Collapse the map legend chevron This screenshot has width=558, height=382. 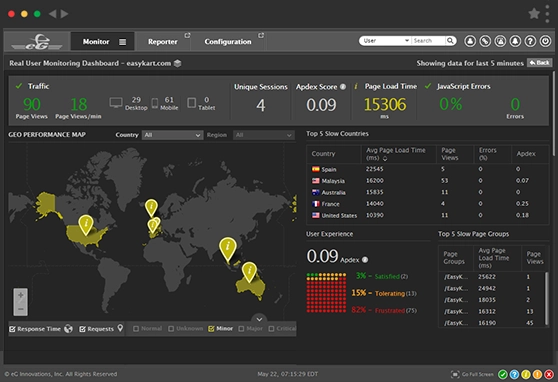point(259,319)
